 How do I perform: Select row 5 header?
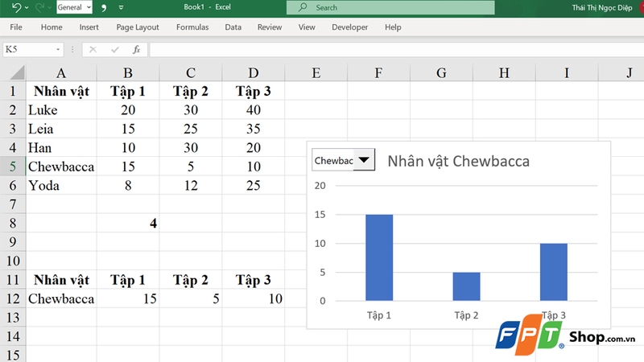13,167
